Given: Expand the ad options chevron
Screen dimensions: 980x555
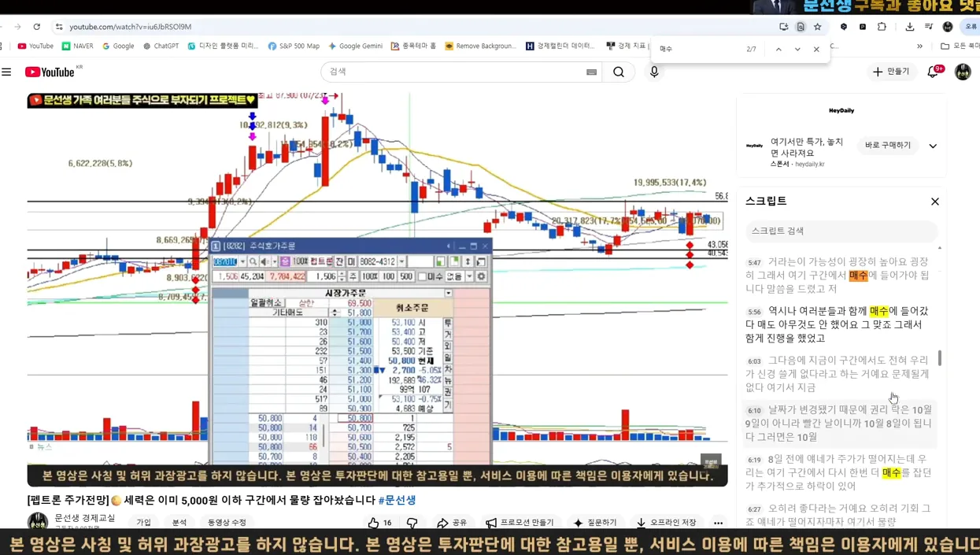Looking at the screenshot, I should (933, 146).
